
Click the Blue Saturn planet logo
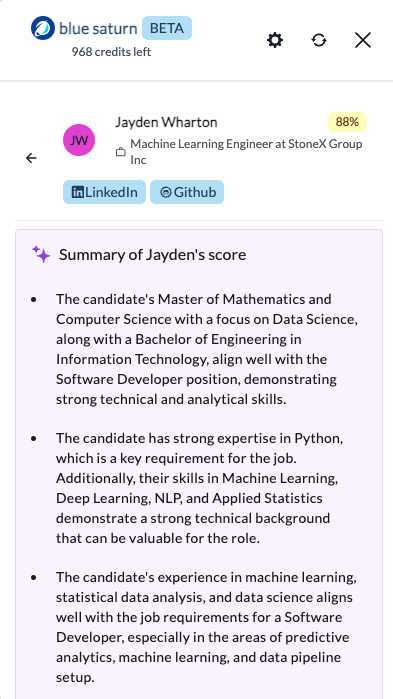pos(43,28)
